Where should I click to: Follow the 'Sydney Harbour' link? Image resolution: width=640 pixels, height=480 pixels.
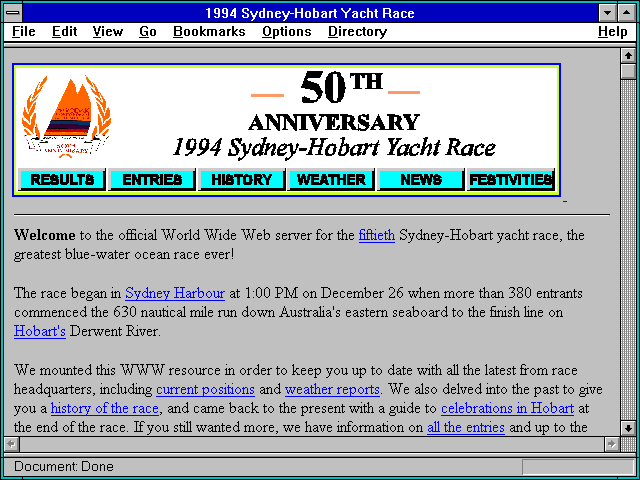175,293
